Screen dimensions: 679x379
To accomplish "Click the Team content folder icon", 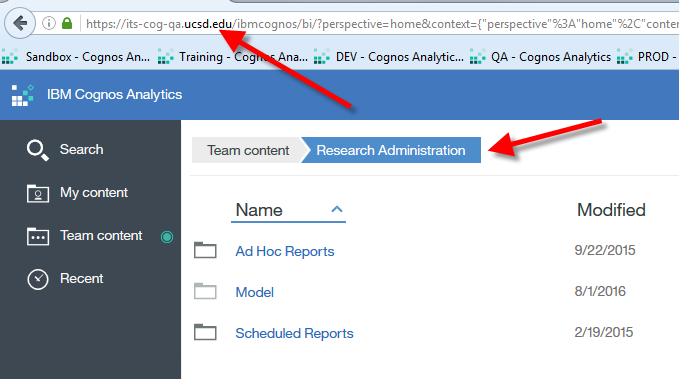I will pos(38,236).
